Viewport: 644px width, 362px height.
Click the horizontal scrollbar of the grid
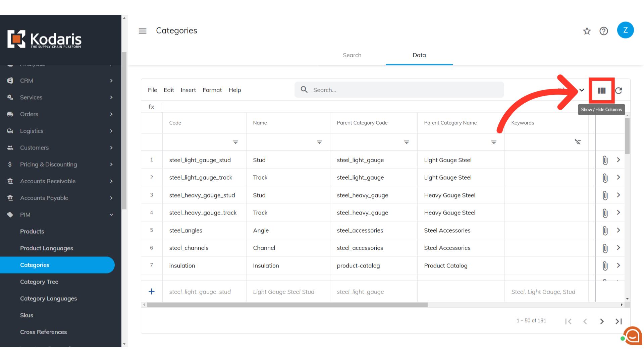click(x=287, y=305)
